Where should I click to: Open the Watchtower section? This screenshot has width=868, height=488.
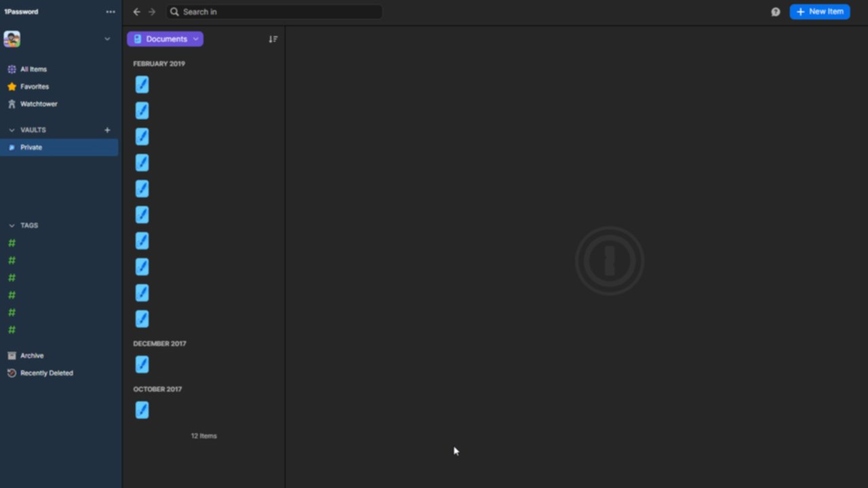pos(38,104)
